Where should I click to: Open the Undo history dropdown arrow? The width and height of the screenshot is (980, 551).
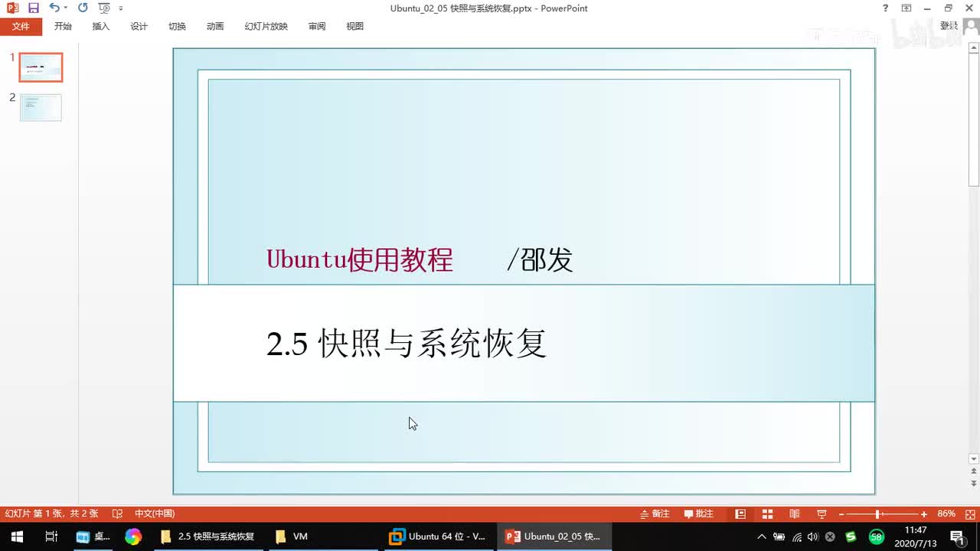coord(65,8)
